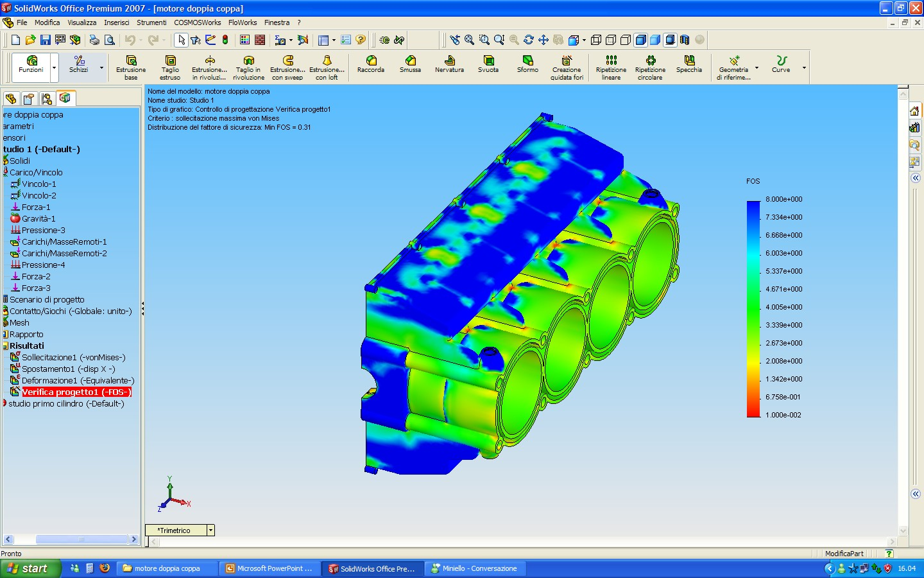
Task: Toggle the Shaded display mode
Action: tap(655, 40)
